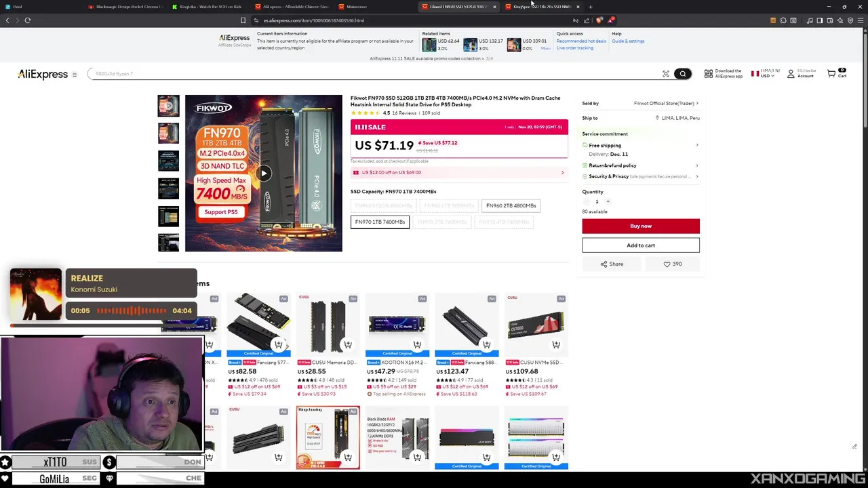The image size is (868, 488).
Task: Open the 16 Reviews link
Action: [x=404, y=113]
